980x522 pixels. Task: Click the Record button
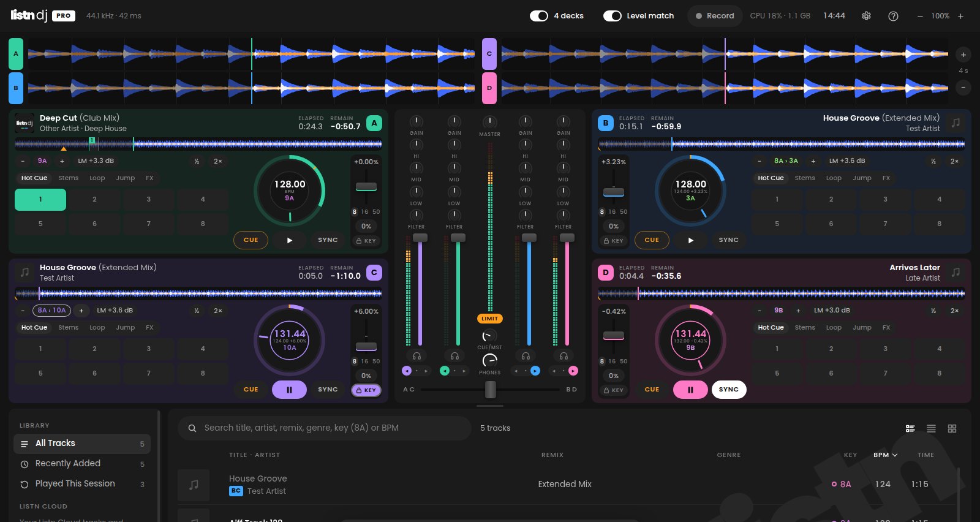[715, 16]
